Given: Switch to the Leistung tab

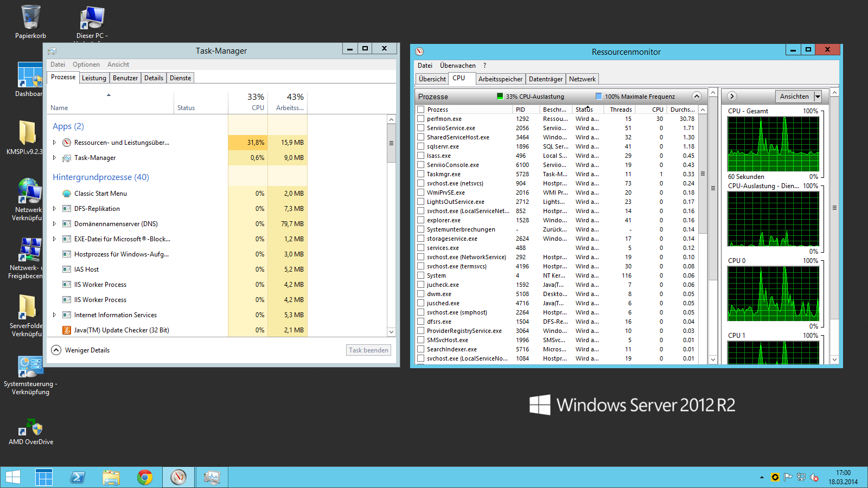Looking at the screenshot, I should point(94,78).
